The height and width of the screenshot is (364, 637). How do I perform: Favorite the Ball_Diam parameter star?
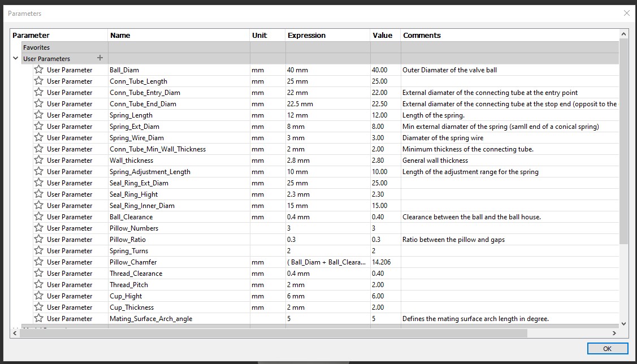coord(38,70)
